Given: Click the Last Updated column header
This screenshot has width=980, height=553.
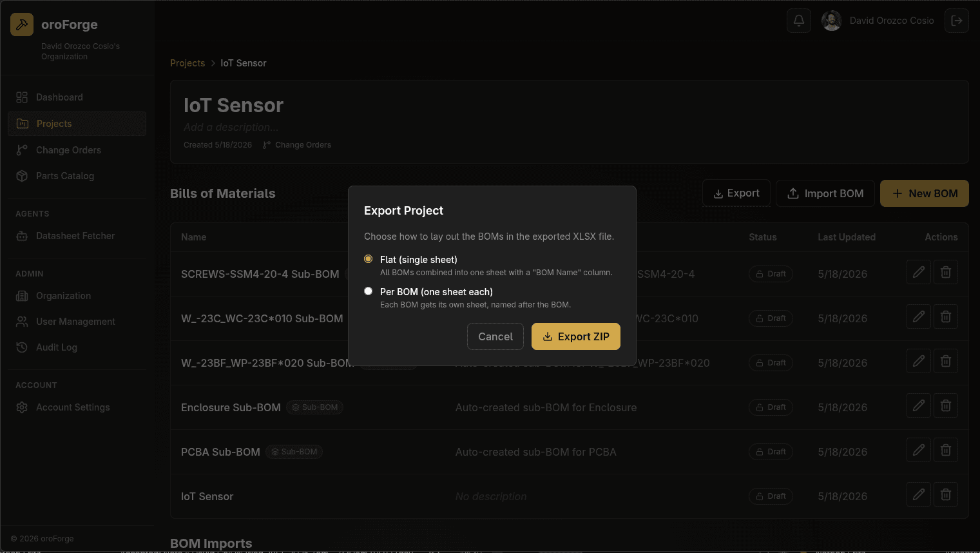Looking at the screenshot, I should click(847, 237).
